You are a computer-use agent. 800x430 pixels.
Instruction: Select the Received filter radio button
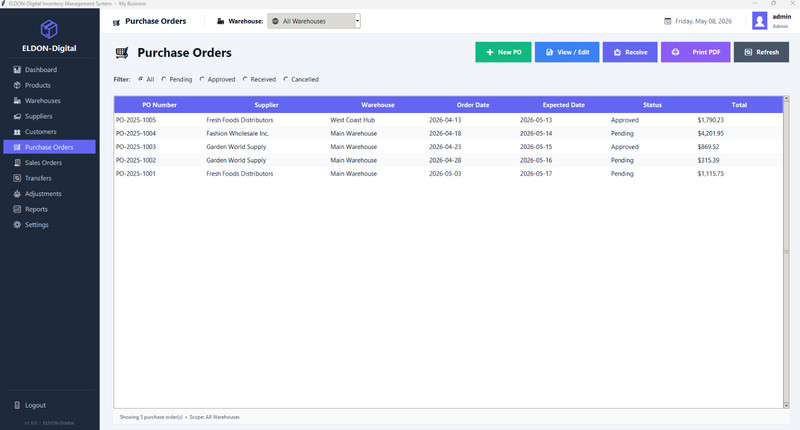tap(245, 79)
